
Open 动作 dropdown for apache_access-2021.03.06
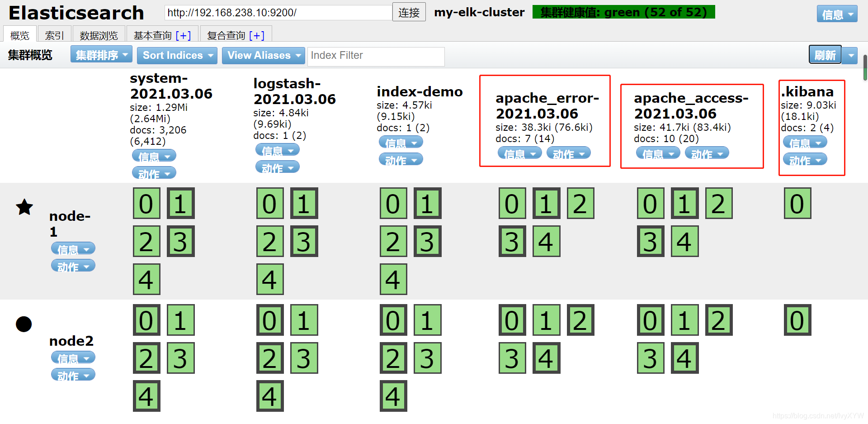tap(707, 153)
